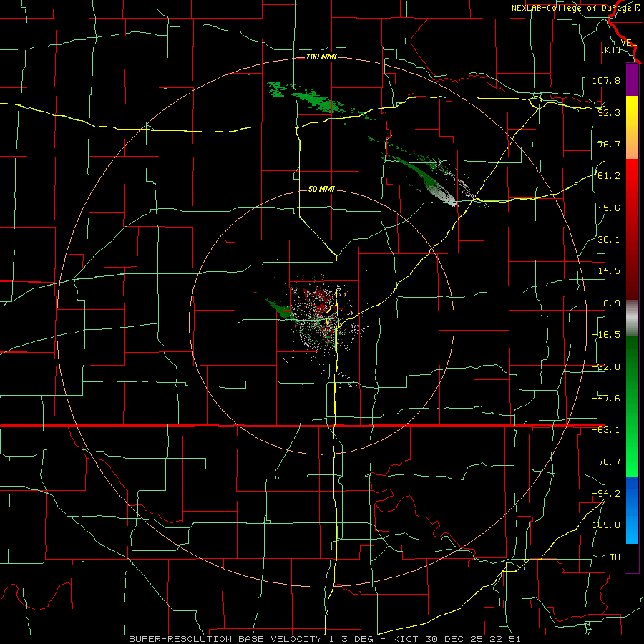Select the red segment of velocity color bar
This screenshot has height=644, width=644.
point(632,229)
